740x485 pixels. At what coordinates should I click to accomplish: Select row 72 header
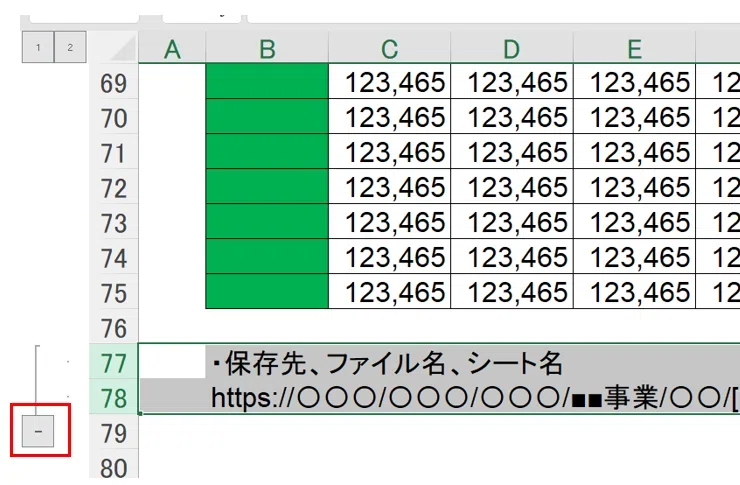click(x=114, y=187)
